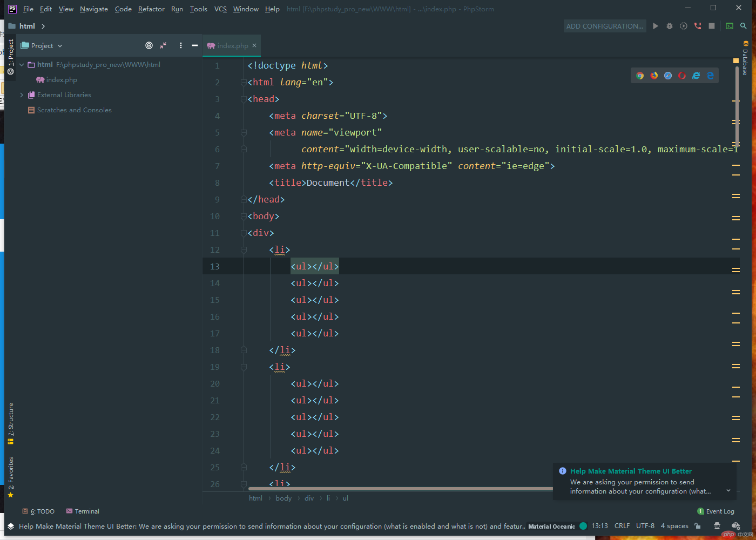Viewport: 756px width, 540px height.
Task: Click yellow inspection status square above scrollbar
Action: point(735,60)
